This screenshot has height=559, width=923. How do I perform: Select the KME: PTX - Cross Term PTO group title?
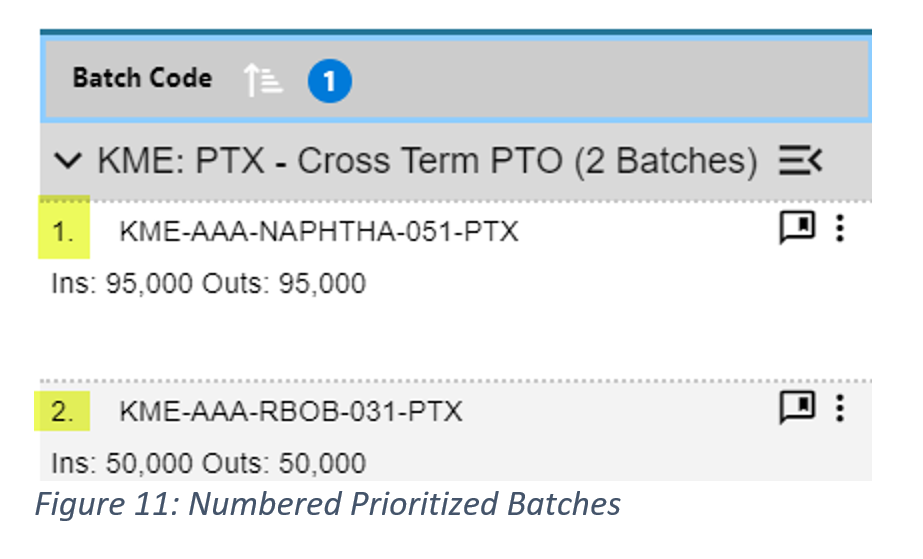[x=427, y=161]
